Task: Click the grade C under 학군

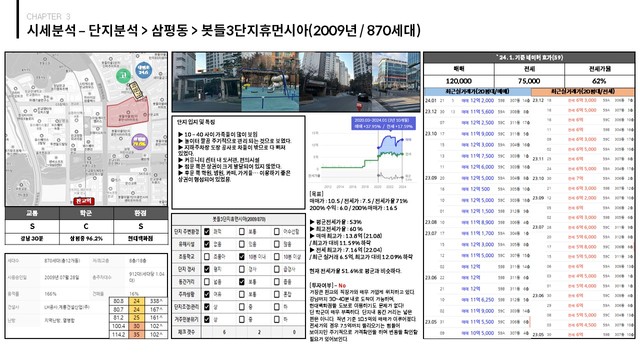Action: 86,226
